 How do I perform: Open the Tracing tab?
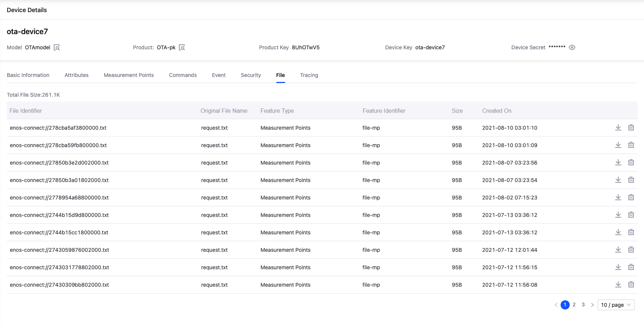coord(309,75)
